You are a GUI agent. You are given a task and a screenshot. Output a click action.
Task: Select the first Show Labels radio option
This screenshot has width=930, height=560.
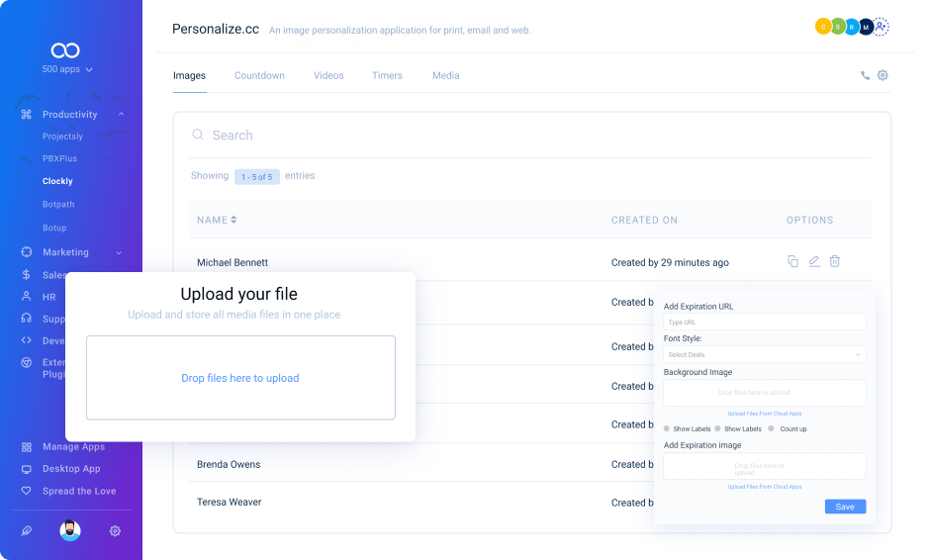tap(667, 428)
